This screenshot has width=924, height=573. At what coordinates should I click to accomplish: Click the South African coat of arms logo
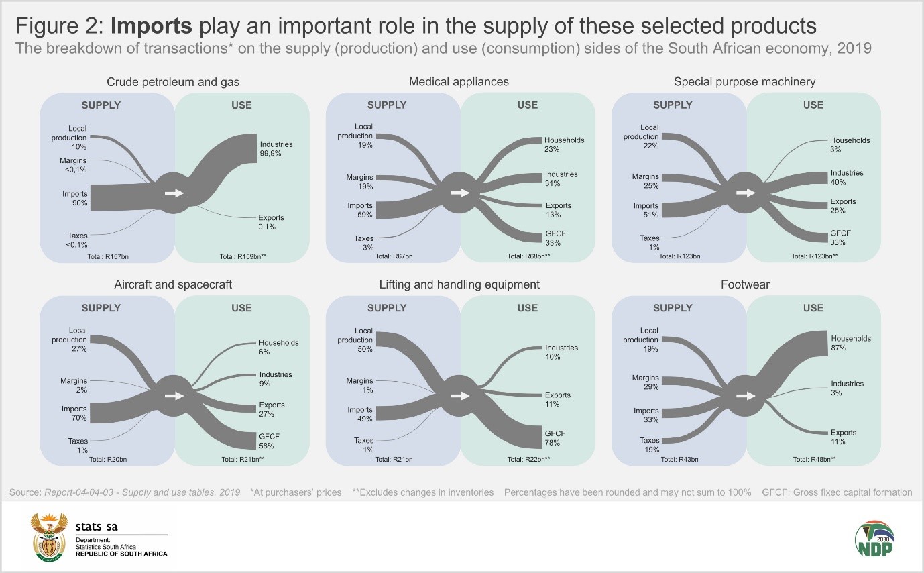click(x=50, y=537)
